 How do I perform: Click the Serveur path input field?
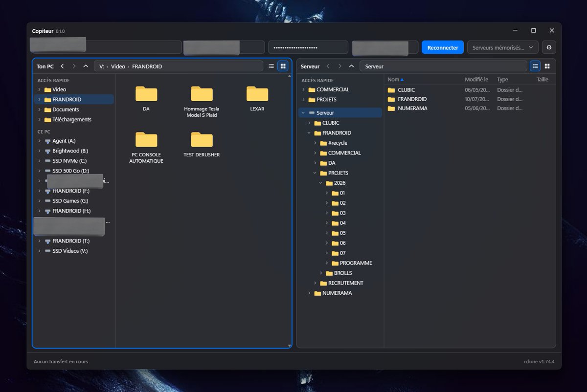pyautogui.click(x=443, y=66)
